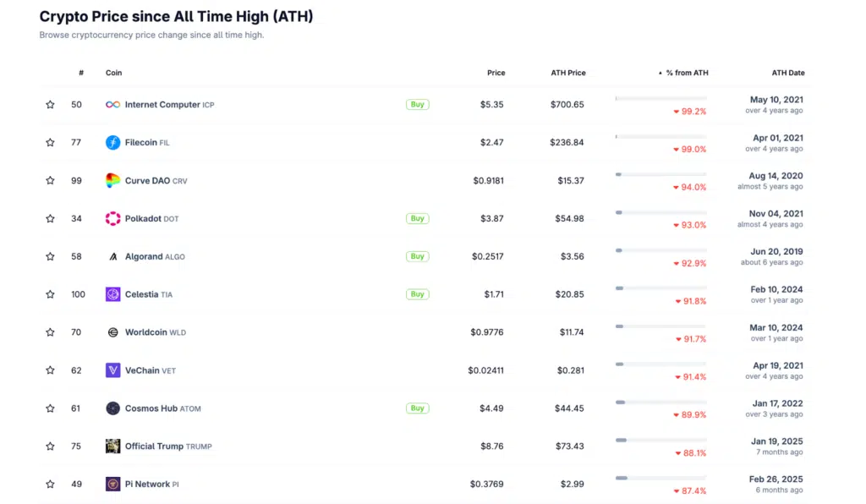Viewport: 866px width, 504px height.
Task: Click Internet Computer's ATH progress bar
Action: [x=660, y=97]
